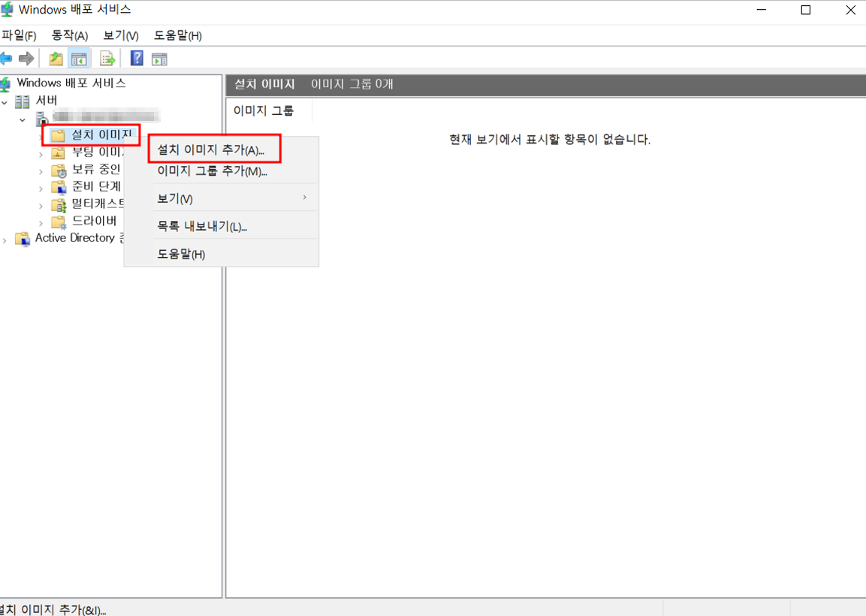
Task: Open the 도움말(H) menu in menu bar
Action: (178, 36)
